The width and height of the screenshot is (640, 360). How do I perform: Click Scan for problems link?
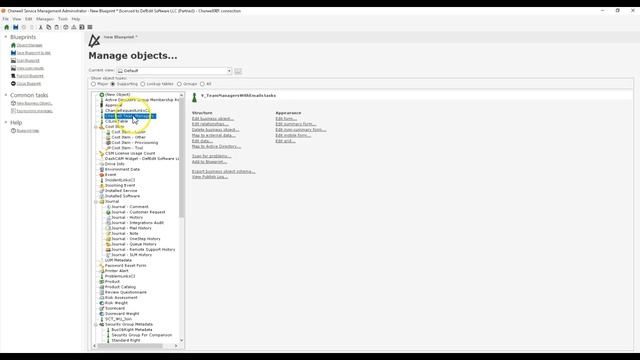(x=211, y=156)
